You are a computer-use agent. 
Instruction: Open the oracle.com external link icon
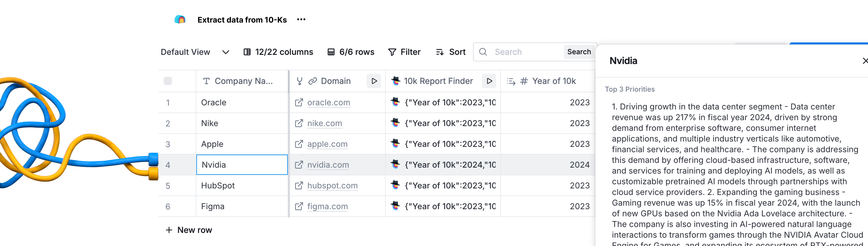pyautogui.click(x=299, y=102)
